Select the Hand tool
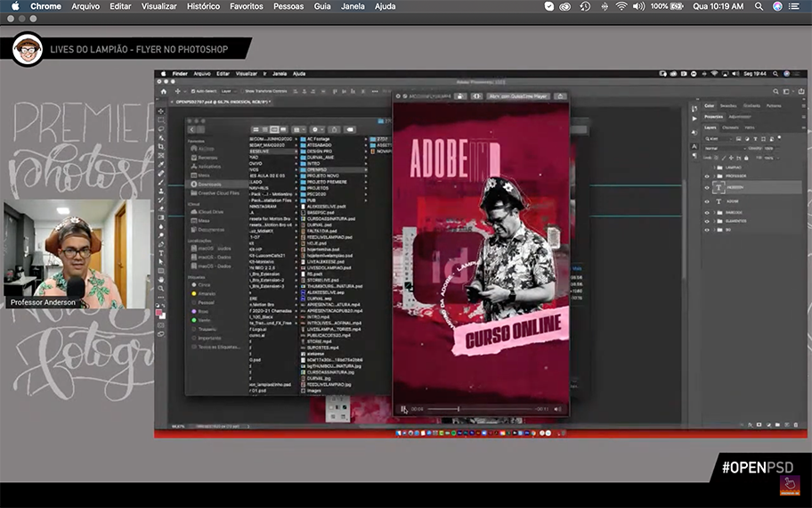The image size is (812, 508). [x=161, y=280]
